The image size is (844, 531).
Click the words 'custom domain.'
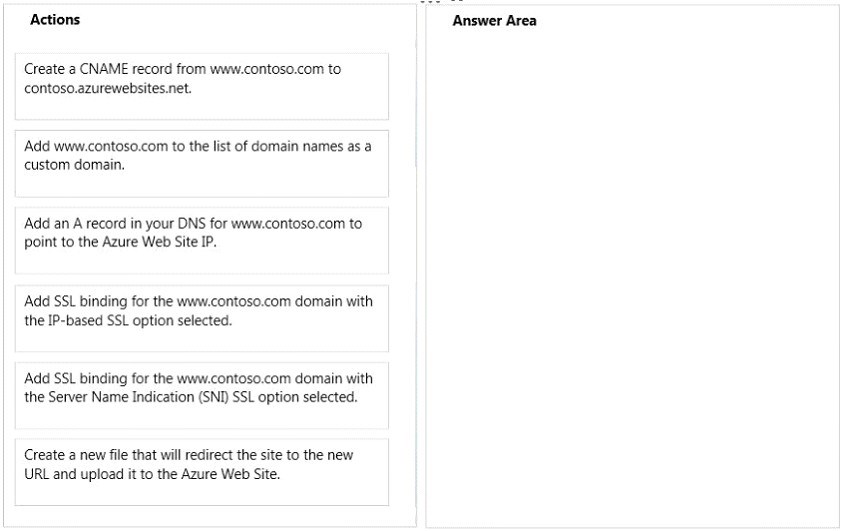pyautogui.click(x=74, y=165)
